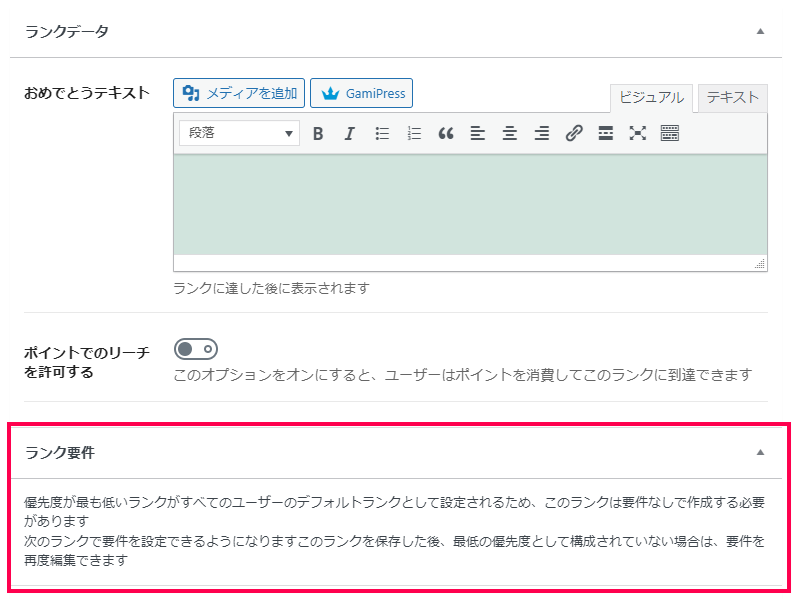Align text right
800x599 pixels.
(541, 133)
